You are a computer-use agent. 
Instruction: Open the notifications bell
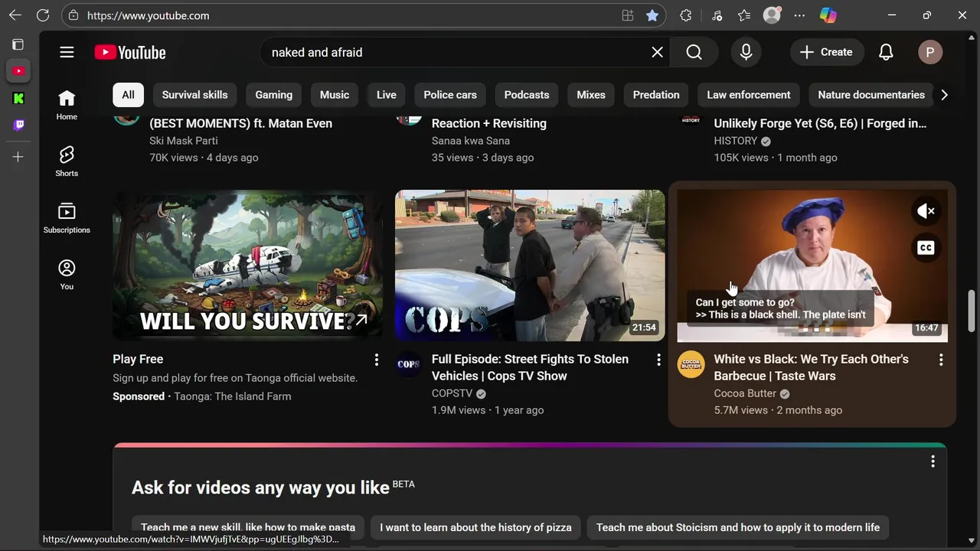(886, 52)
